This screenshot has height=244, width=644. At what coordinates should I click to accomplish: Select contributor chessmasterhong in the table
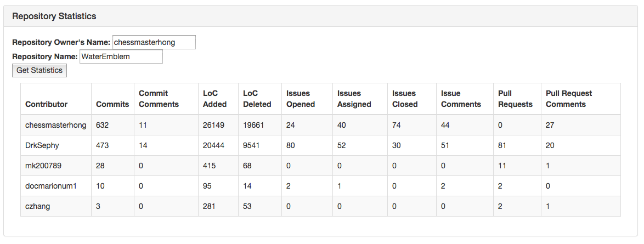[56, 125]
